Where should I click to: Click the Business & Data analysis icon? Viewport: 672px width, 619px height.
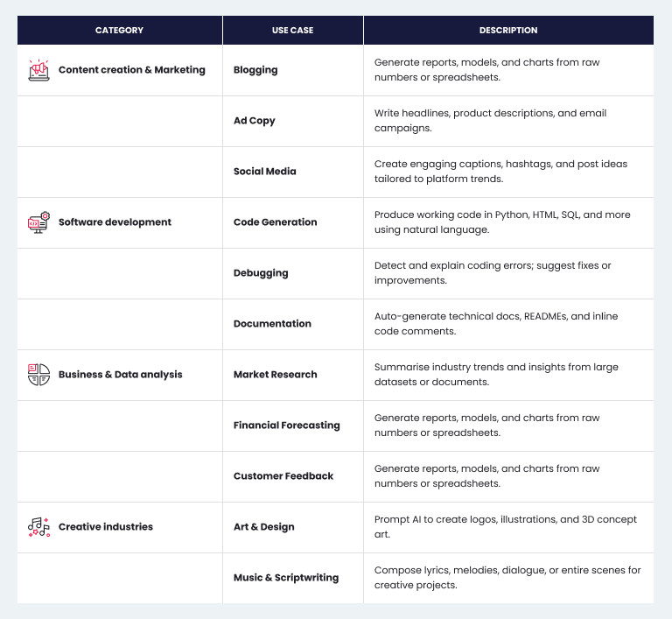tap(38, 375)
